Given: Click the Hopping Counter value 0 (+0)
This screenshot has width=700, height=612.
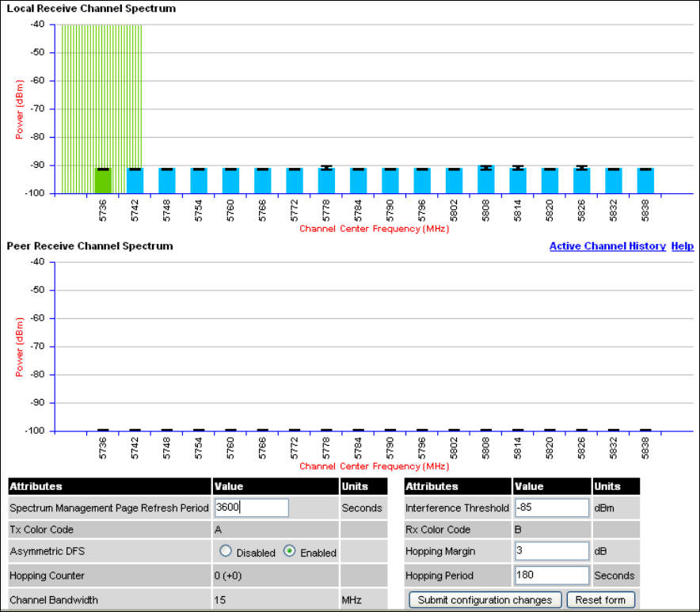Looking at the screenshot, I should tap(228, 576).
